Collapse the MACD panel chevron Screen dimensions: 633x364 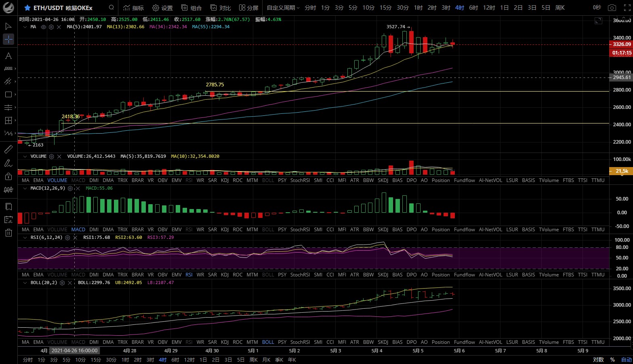tap(25, 188)
